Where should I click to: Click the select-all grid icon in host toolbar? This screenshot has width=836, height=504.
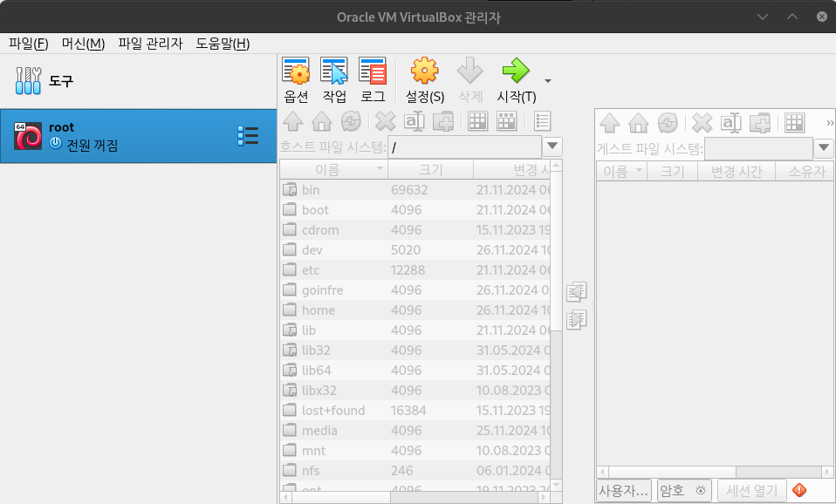(x=477, y=121)
